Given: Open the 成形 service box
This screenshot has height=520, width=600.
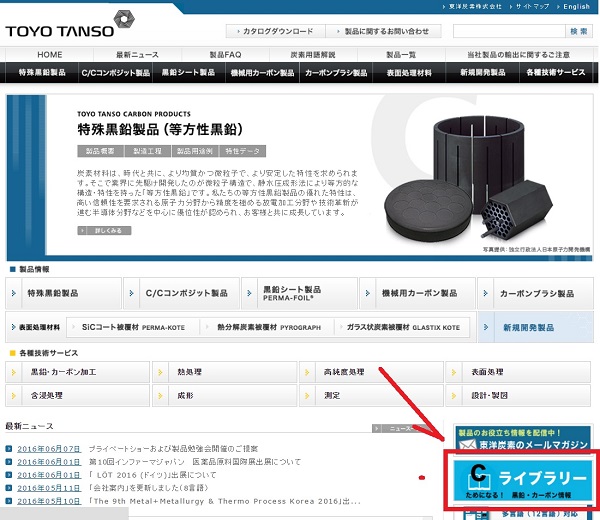Looking at the screenshot, I should click(225, 396).
